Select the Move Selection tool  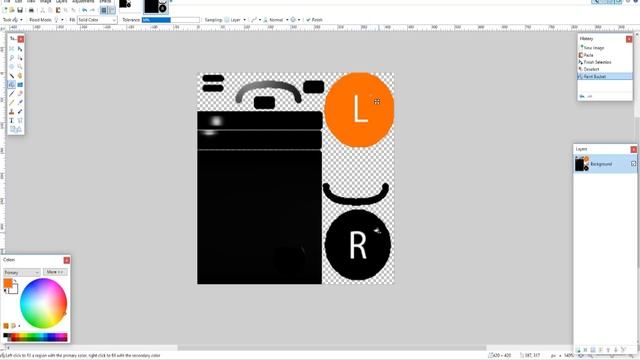(20, 58)
